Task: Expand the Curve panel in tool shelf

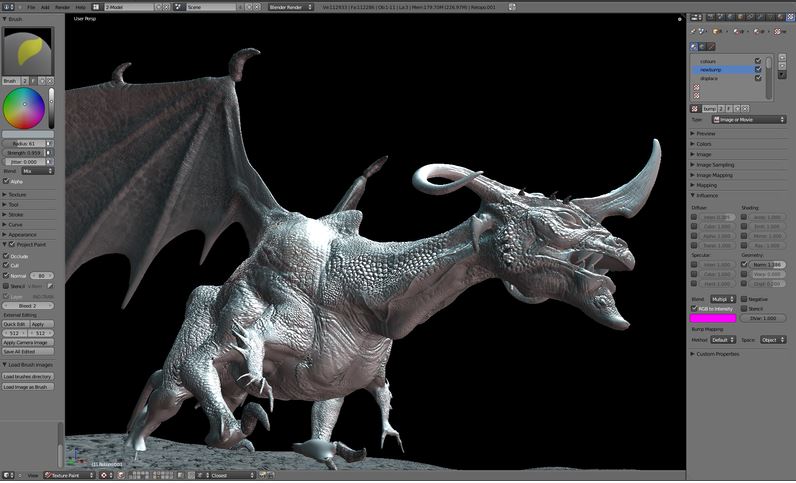Action: 13,224
